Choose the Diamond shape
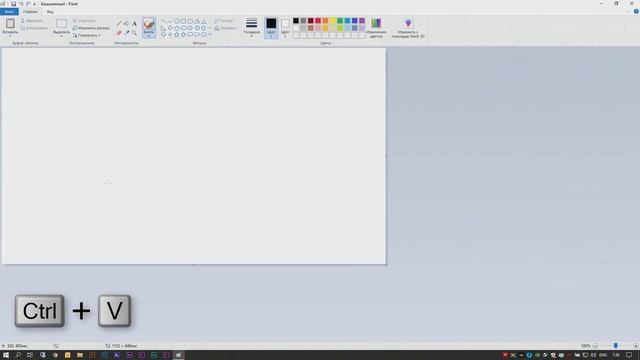 coord(170,28)
